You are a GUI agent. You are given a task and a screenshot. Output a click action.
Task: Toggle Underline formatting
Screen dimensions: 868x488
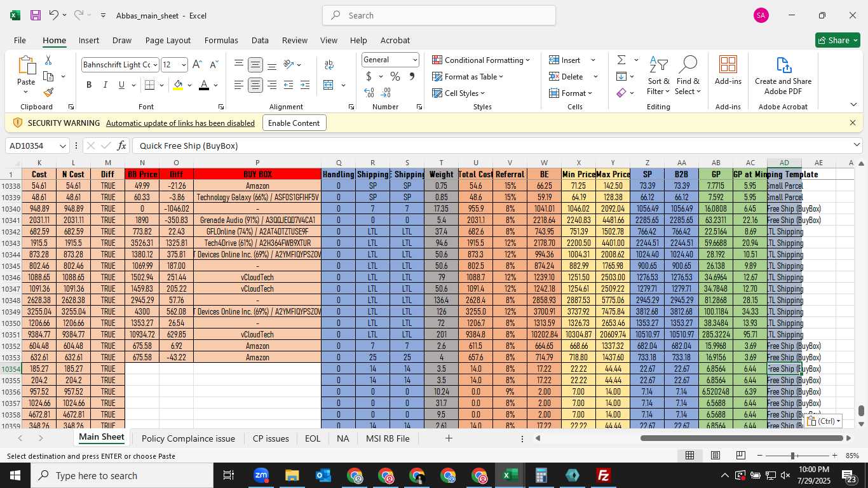pyautogui.click(x=121, y=85)
